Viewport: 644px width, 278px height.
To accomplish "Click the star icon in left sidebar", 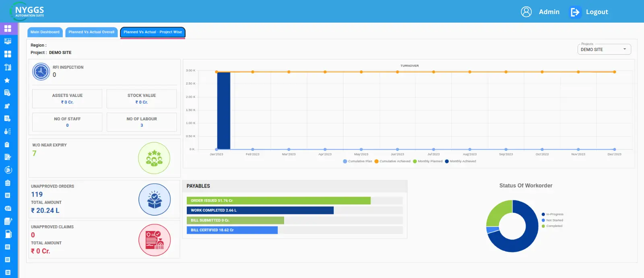I will click(x=7, y=80).
